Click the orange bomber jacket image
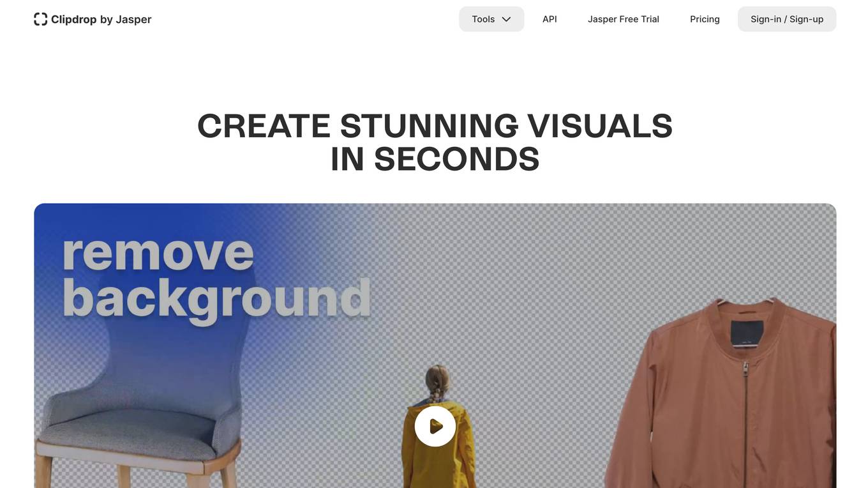This screenshot has width=868, height=488. click(x=721, y=396)
